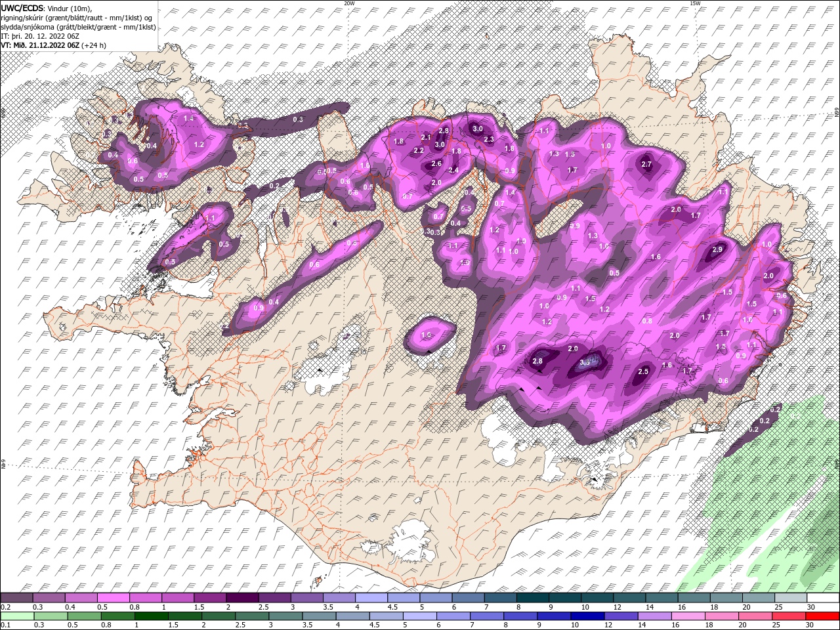Click the 2.6 snowfall value in the north
Screen dimensions: 840x630
pos(436,163)
